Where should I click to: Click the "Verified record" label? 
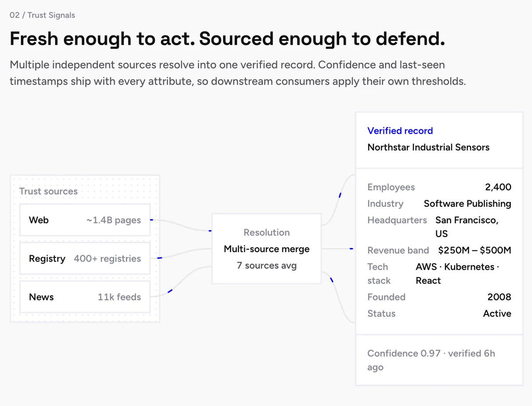[x=400, y=131]
